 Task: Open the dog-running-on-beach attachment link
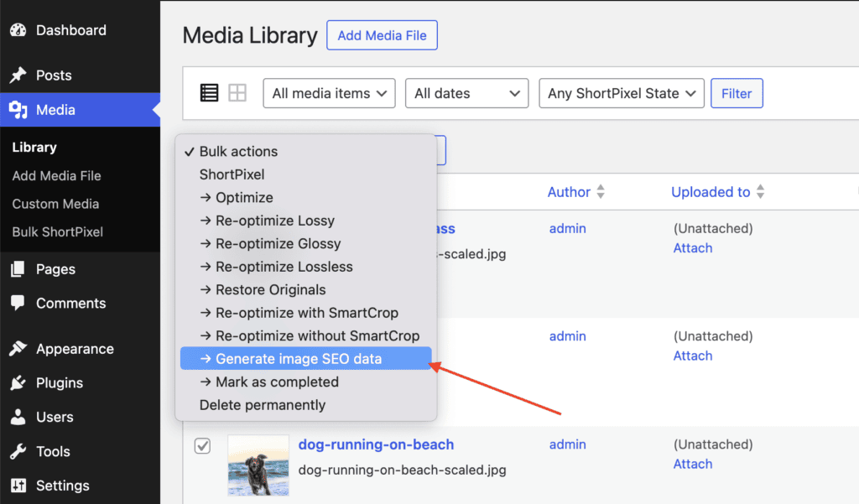[376, 444]
